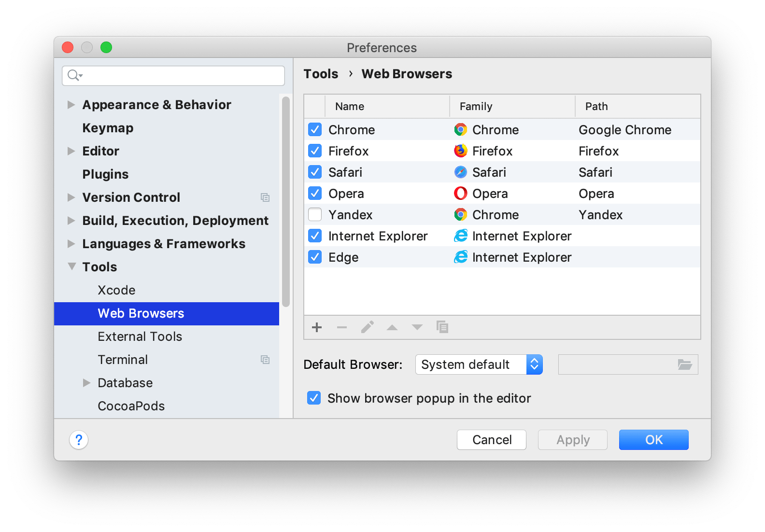The image size is (765, 532).
Task: Click Firefox family icon
Action: pos(461,151)
